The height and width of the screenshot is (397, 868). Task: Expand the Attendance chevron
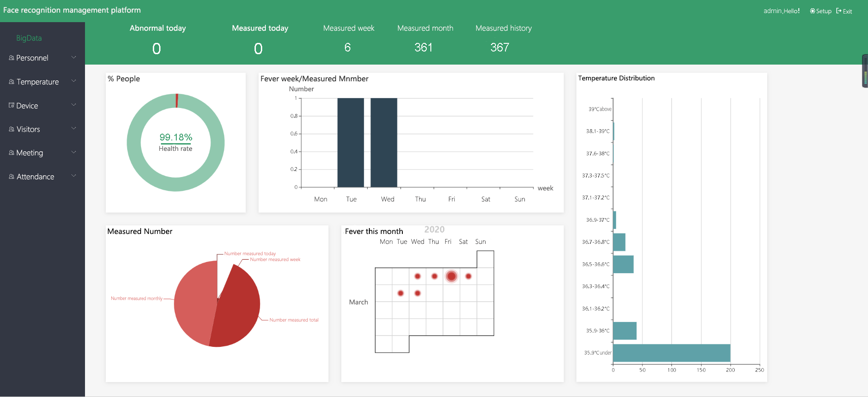click(x=74, y=176)
